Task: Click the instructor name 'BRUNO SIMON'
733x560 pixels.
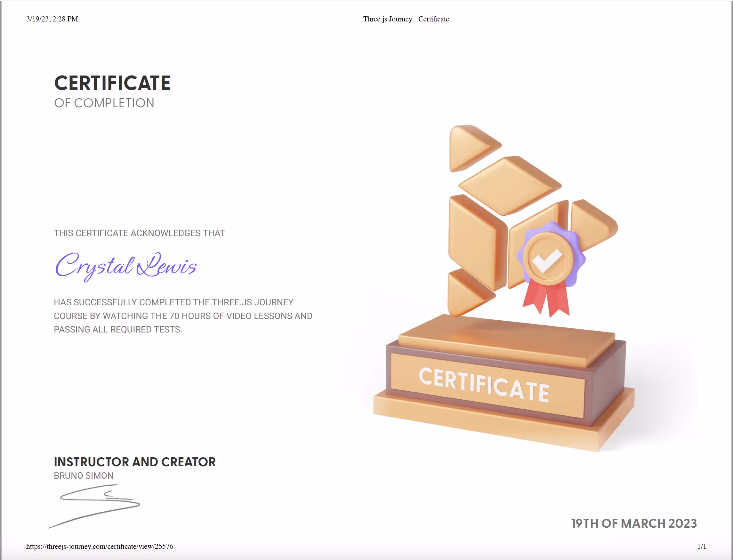Action: (84, 476)
